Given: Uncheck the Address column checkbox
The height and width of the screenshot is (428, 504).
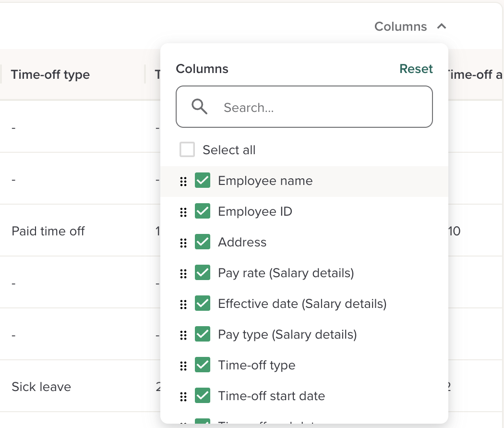Looking at the screenshot, I should pos(203,242).
